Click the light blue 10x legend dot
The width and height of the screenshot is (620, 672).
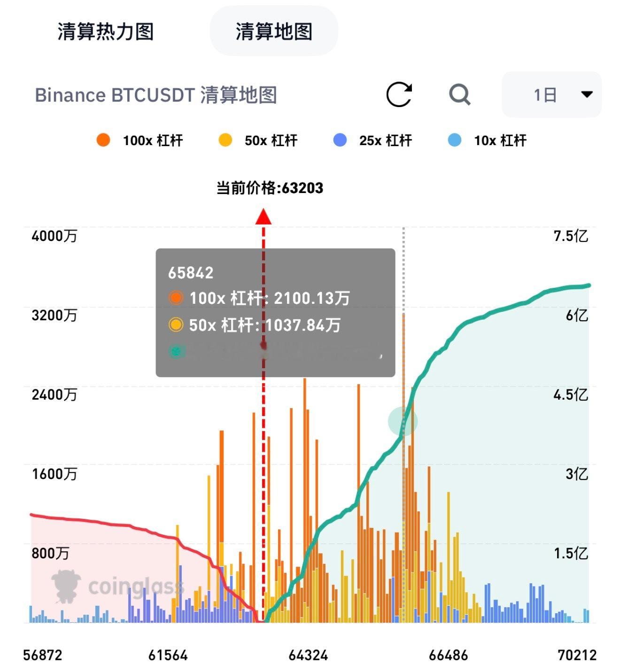455,140
